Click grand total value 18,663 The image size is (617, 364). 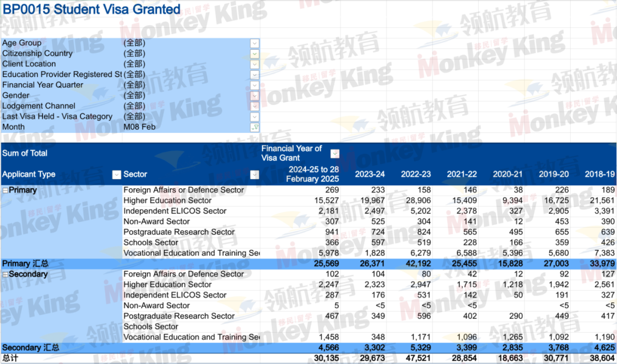coord(510,358)
